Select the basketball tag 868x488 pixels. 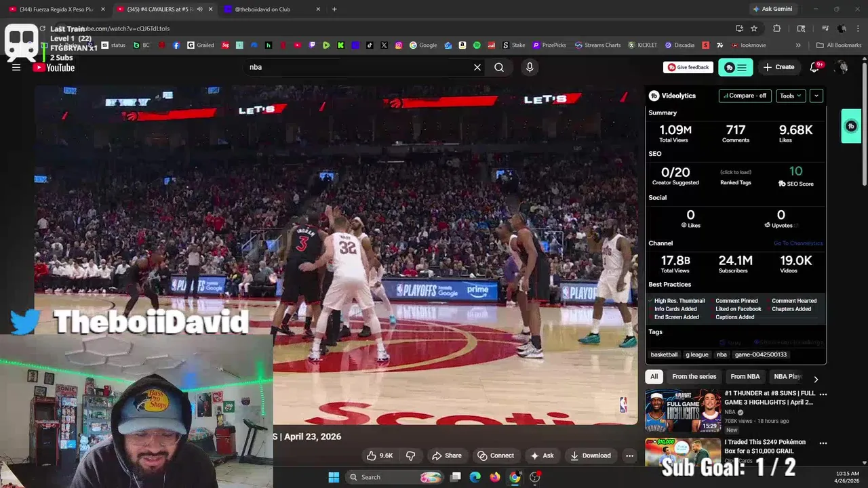(665, 354)
